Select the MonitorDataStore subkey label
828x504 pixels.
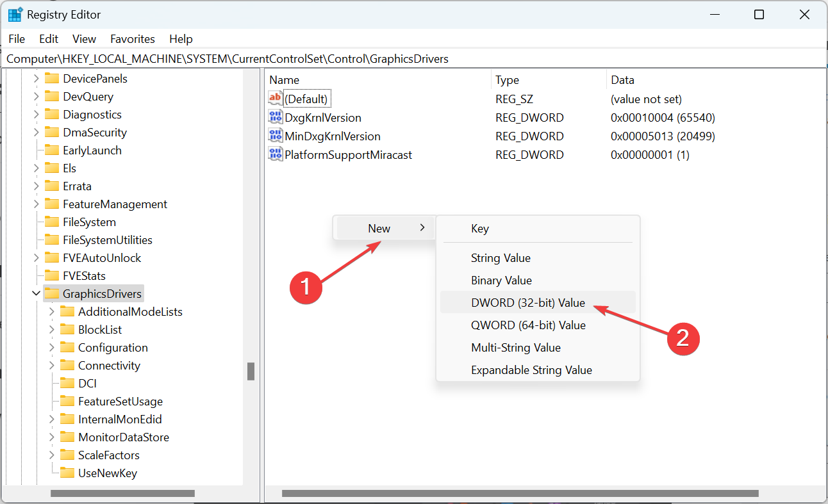point(123,437)
